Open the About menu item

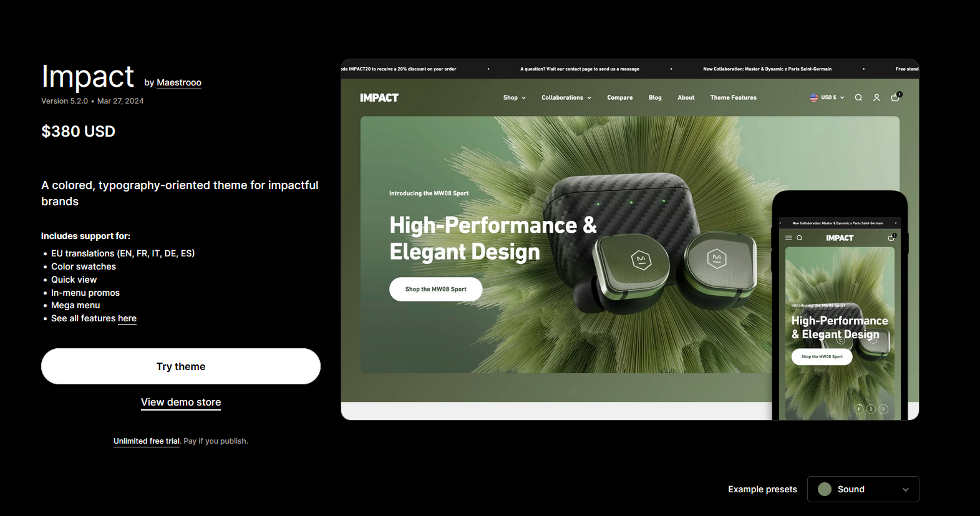[x=686, y=97]
